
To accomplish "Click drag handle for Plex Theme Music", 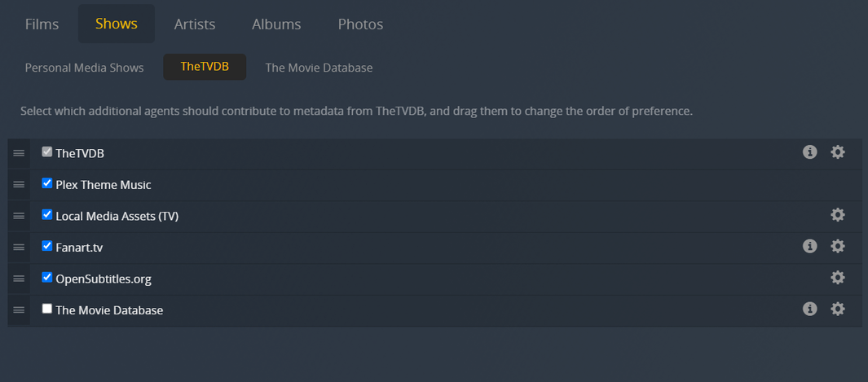I will [19, 185].
